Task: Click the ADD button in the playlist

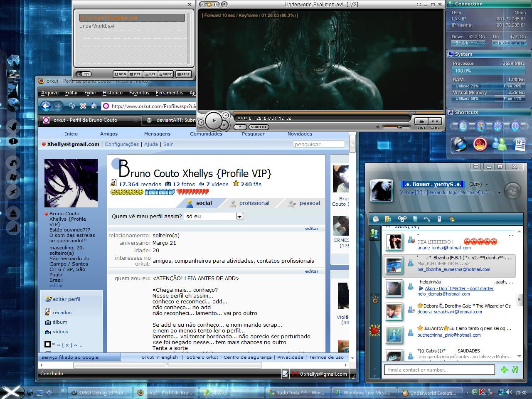Action: [120, 74]
